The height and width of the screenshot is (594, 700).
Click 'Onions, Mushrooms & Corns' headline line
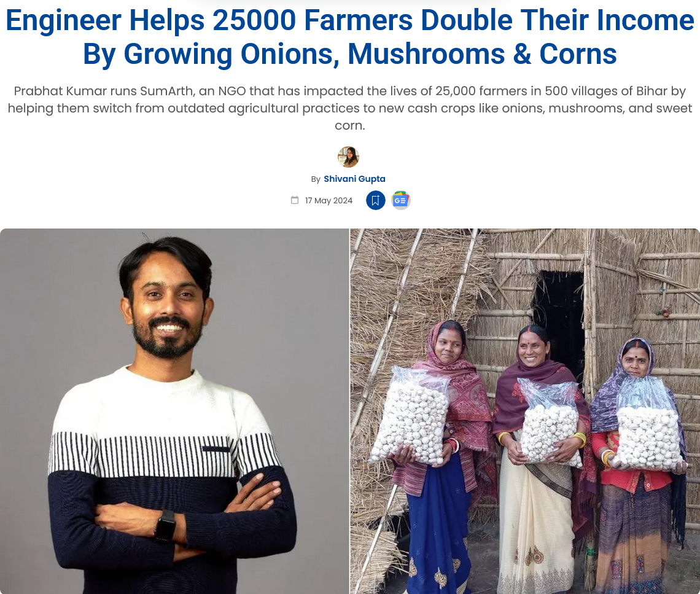tap(429, 55)
